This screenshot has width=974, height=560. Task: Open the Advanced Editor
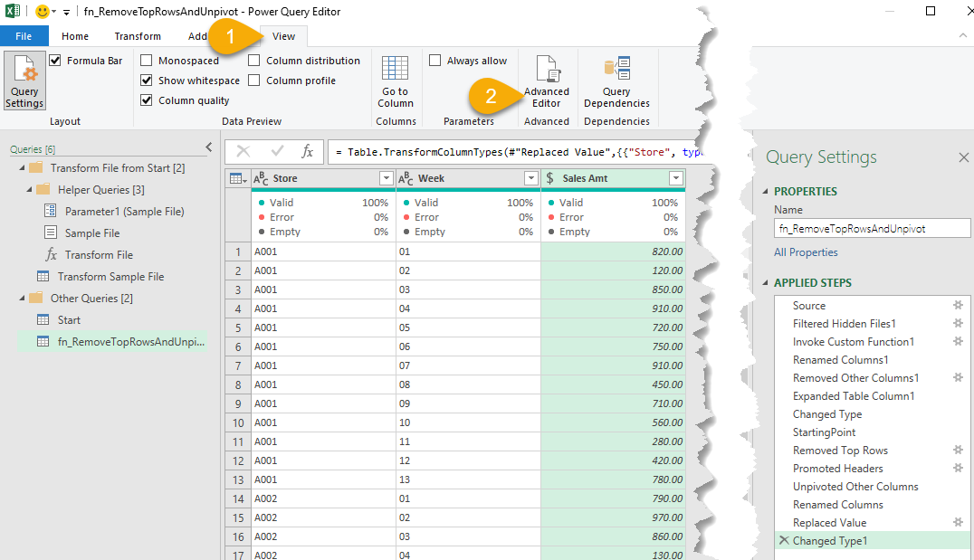click(547, 82)
